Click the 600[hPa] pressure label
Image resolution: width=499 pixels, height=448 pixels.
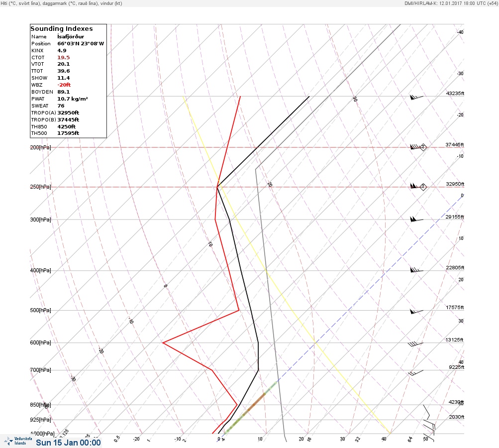pyautogui.click(x=40, y=342)
